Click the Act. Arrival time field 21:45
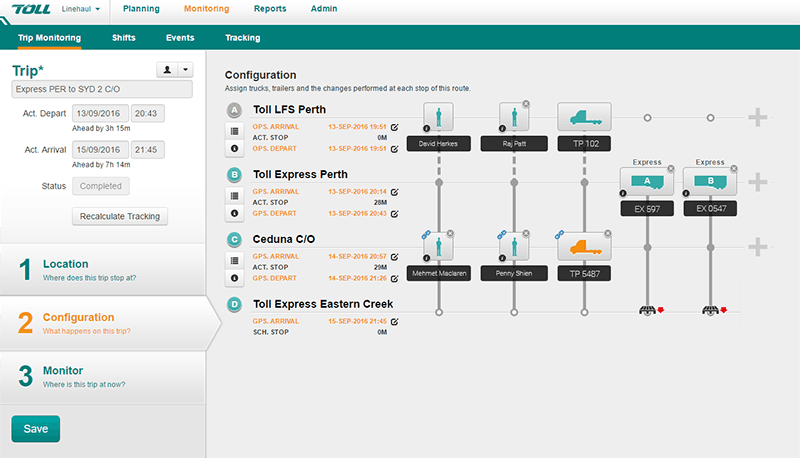The height and width of the screenshot is (458, 800). [147, 150]
